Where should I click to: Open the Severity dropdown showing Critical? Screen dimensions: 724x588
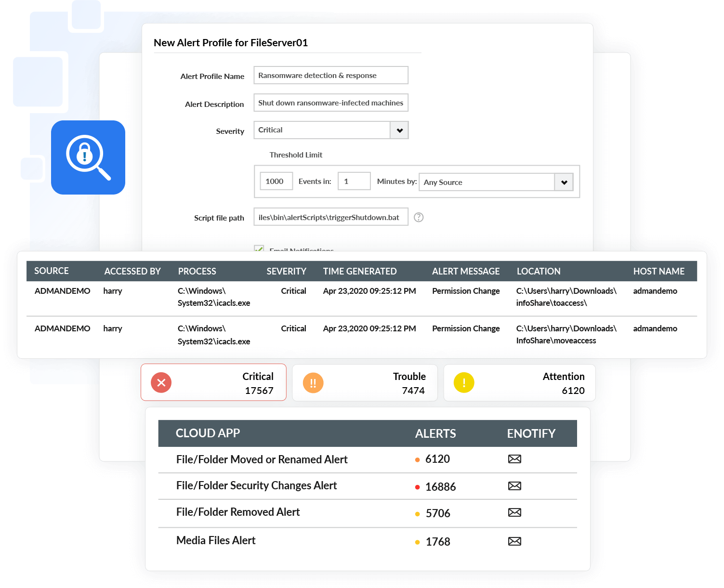[399, 130]
